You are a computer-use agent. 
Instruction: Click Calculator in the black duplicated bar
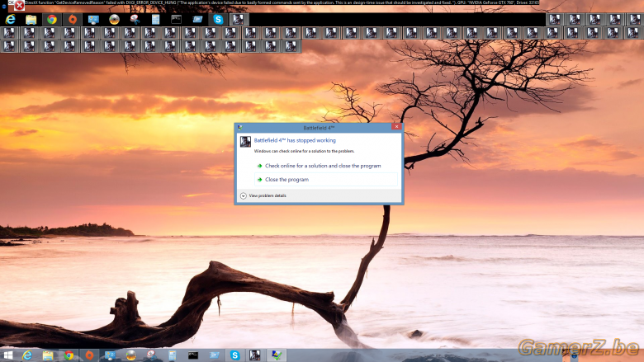(156, 19)
